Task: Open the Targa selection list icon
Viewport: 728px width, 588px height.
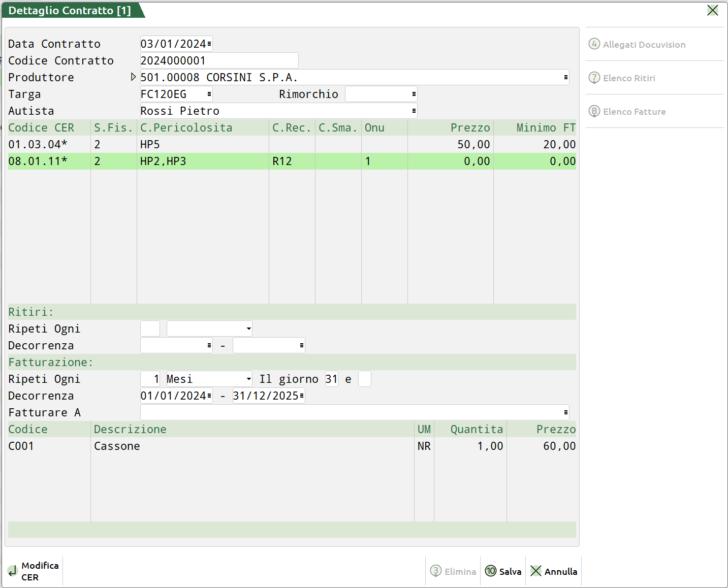Action: pos(209,94)
